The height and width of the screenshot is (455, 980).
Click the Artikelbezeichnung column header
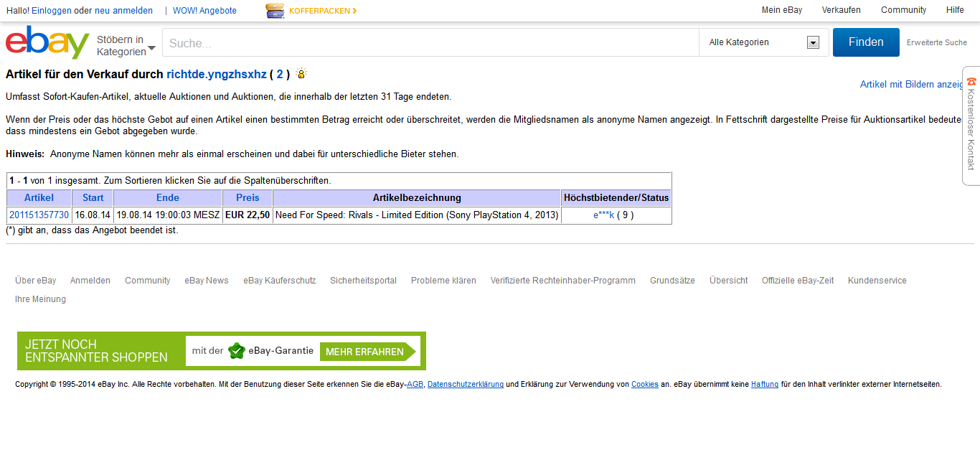pos(417,197)
